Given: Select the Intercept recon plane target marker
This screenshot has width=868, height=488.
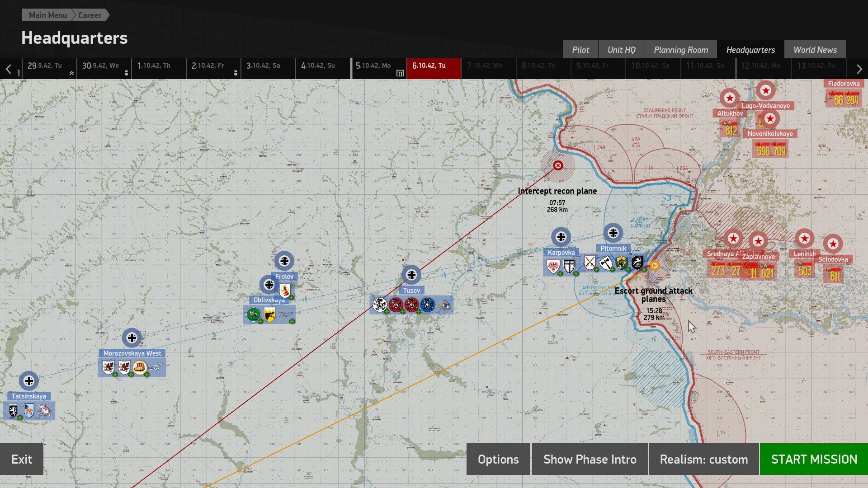Looking at the screenshot, I should click(558, 165).
